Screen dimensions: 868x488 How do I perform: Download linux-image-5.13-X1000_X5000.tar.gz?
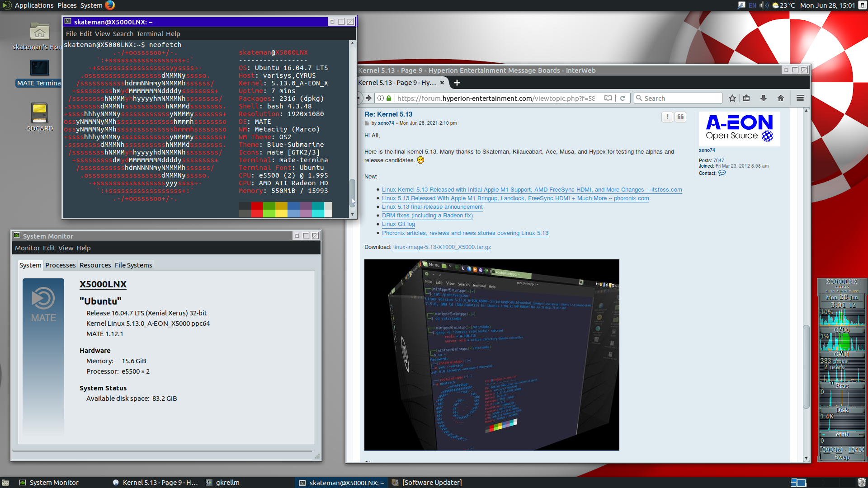click(442, 247)
